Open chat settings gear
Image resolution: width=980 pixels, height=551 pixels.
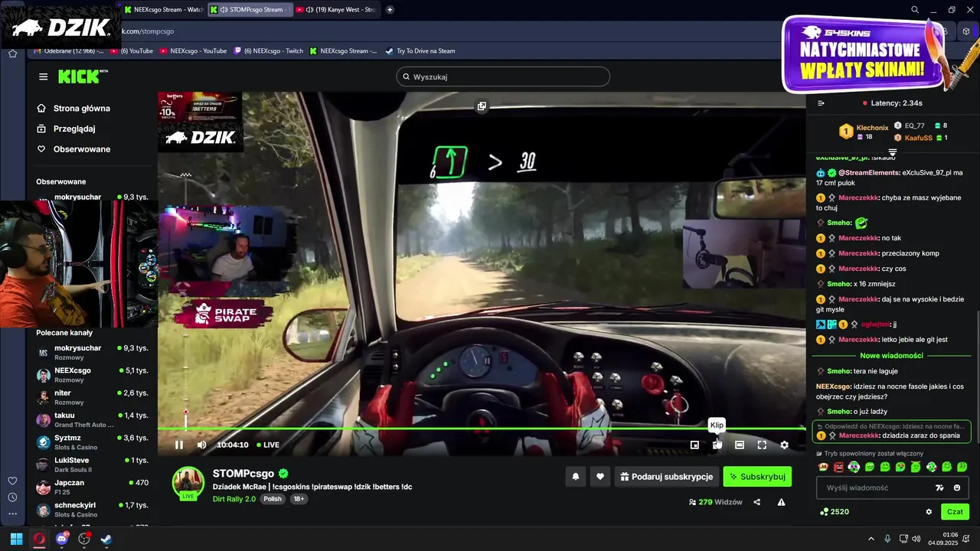[929, 512]
